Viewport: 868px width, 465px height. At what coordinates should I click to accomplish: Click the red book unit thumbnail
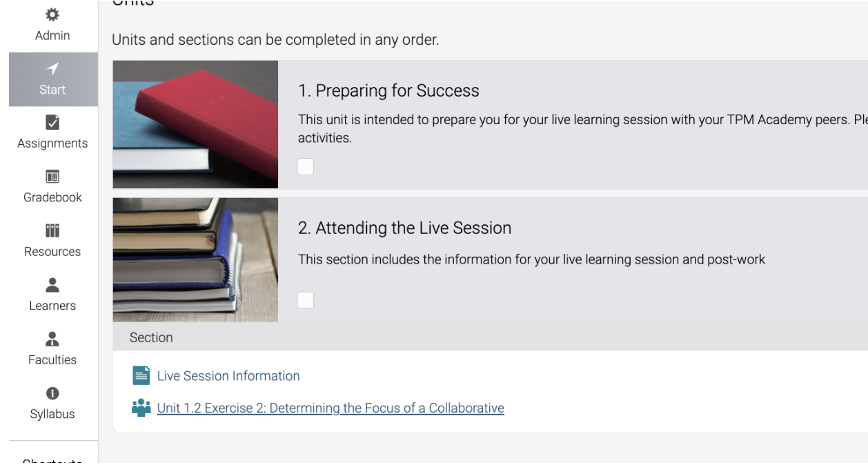(x=195, y=124)
